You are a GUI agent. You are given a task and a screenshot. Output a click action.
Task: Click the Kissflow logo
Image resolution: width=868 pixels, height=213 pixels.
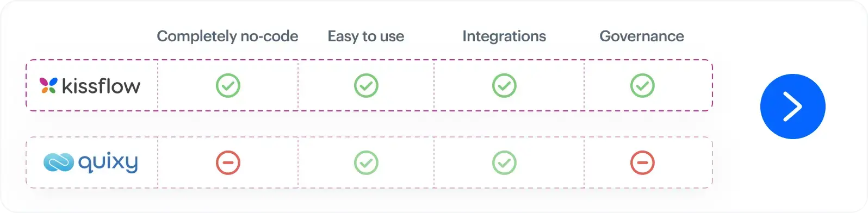(90, 86)
